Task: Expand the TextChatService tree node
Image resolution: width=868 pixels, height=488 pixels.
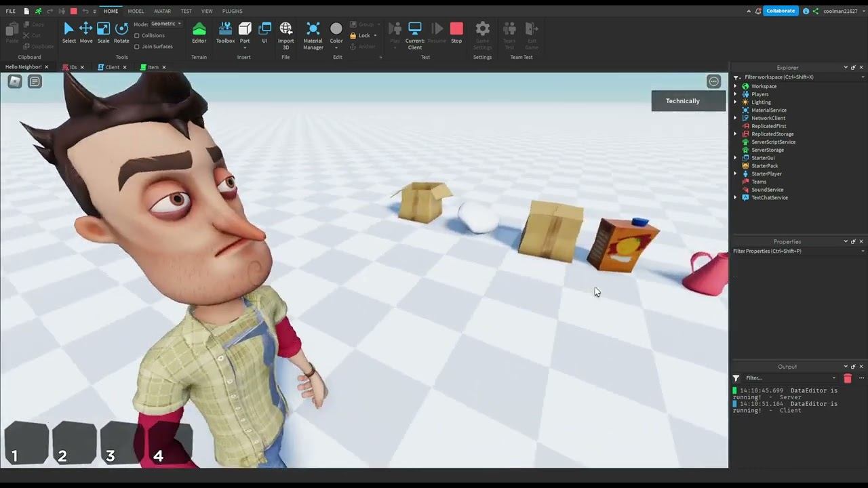Action: (x=735, y=197)
